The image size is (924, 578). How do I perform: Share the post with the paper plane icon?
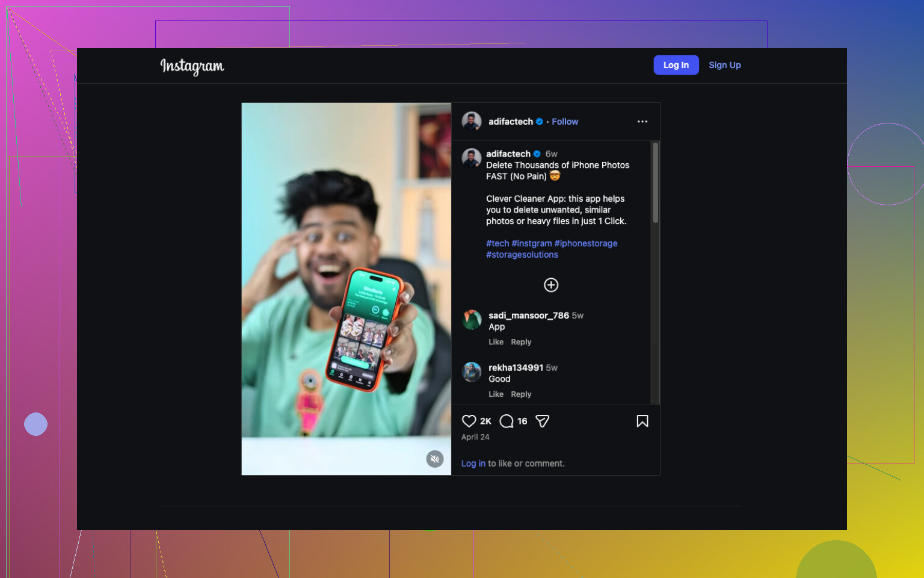[542, 421]
